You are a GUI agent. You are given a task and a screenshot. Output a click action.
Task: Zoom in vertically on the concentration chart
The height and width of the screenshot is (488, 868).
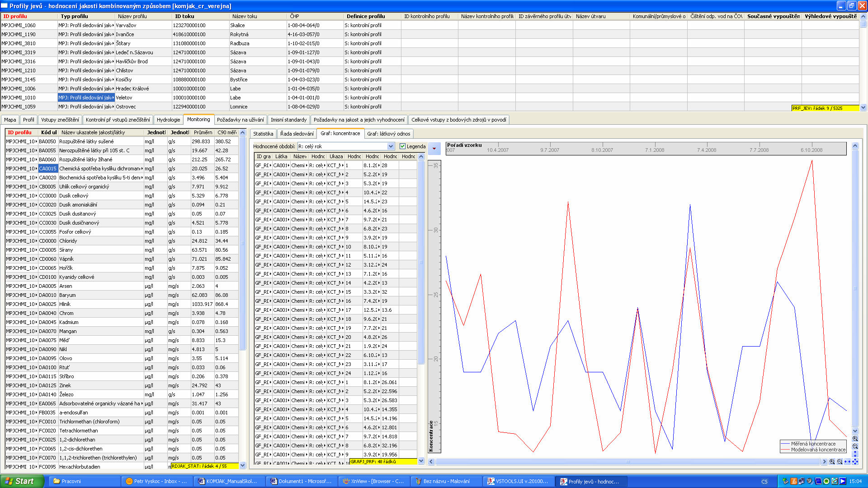point(855,438)
